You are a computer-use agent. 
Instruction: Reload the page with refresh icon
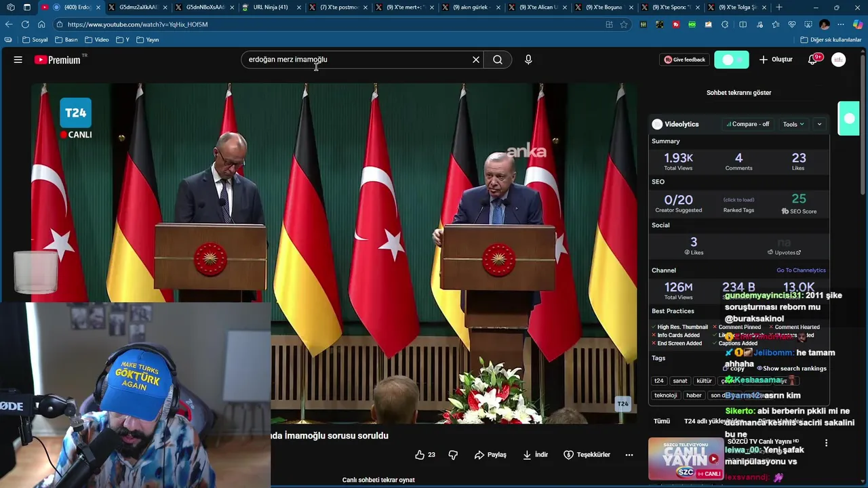point(25,24)
